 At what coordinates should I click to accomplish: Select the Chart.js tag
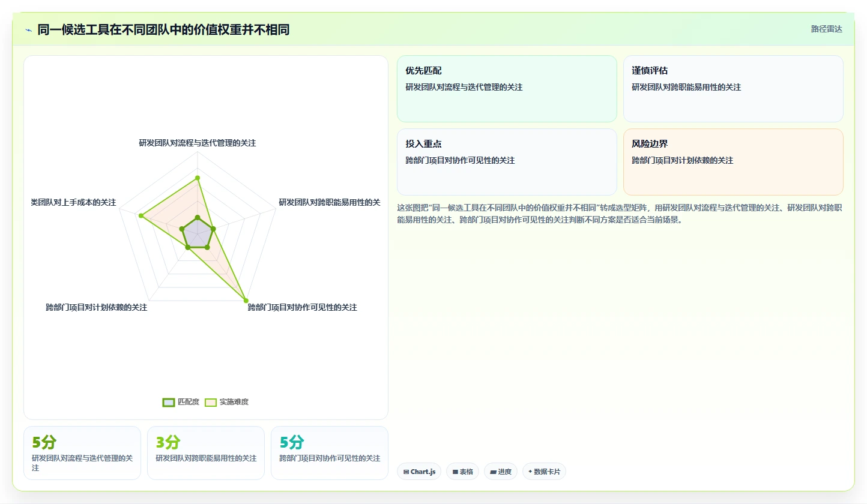(419, 472)
